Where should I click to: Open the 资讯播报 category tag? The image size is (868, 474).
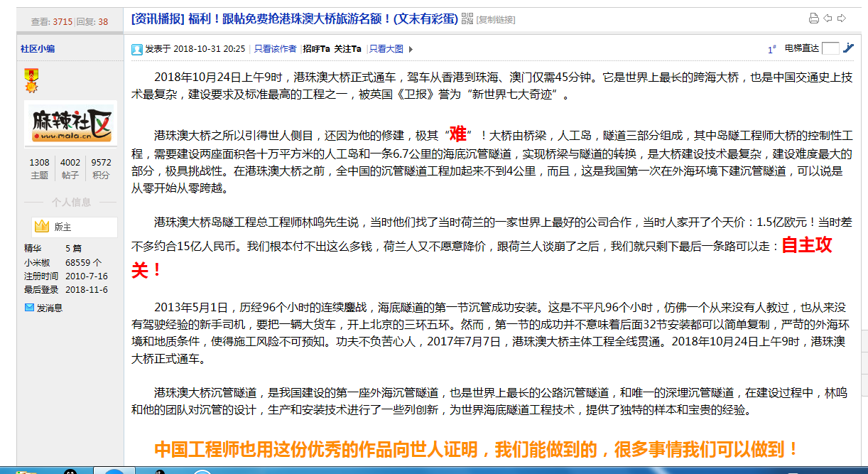(x=158, y=19)
